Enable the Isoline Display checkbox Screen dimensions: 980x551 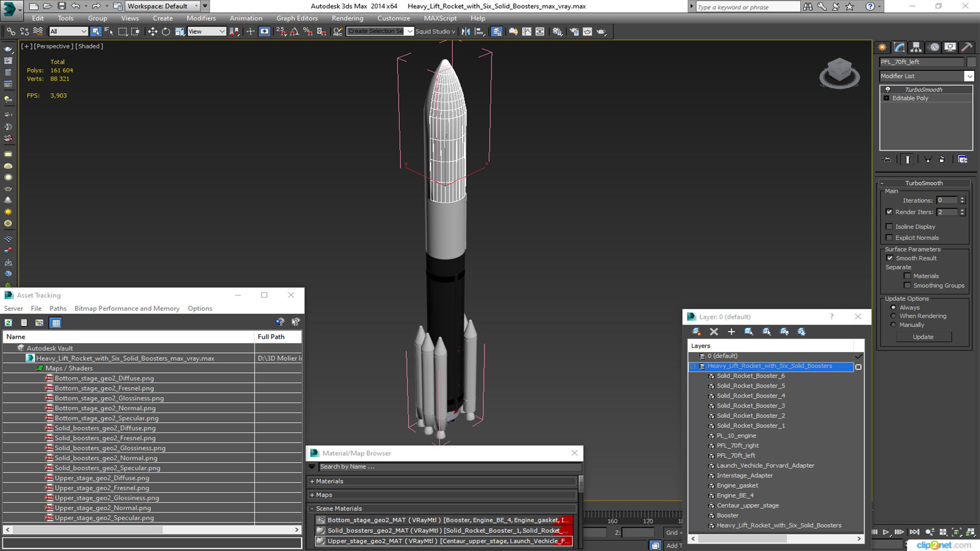pyautogui.click(x=889, y=227)
